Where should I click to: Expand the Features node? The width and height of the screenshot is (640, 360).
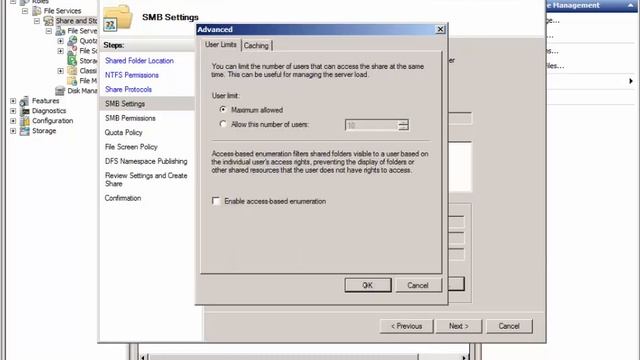point(13,101)
